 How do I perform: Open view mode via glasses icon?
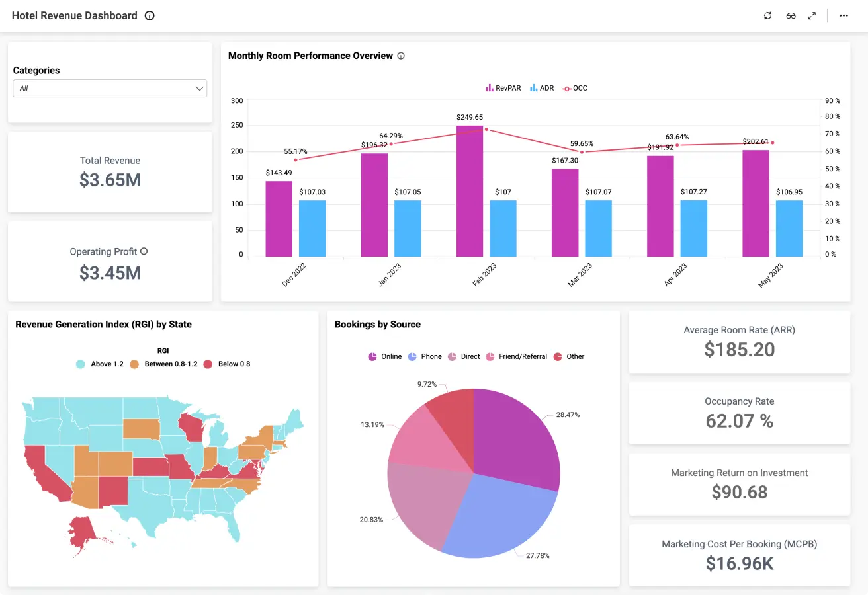pos(791,16)
